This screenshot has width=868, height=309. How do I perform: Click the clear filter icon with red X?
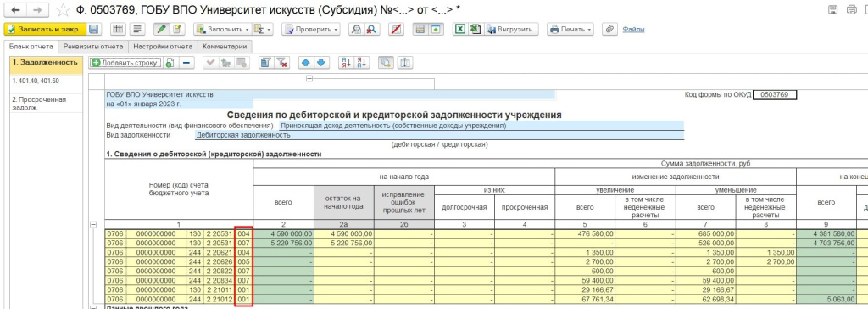[281, 63]
